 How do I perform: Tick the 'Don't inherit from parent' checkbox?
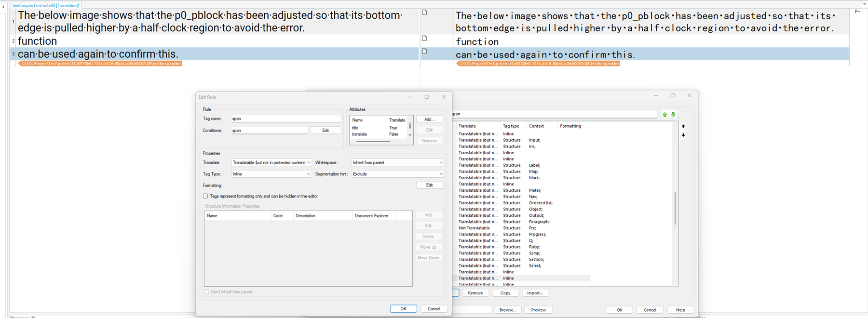point(206,291)
